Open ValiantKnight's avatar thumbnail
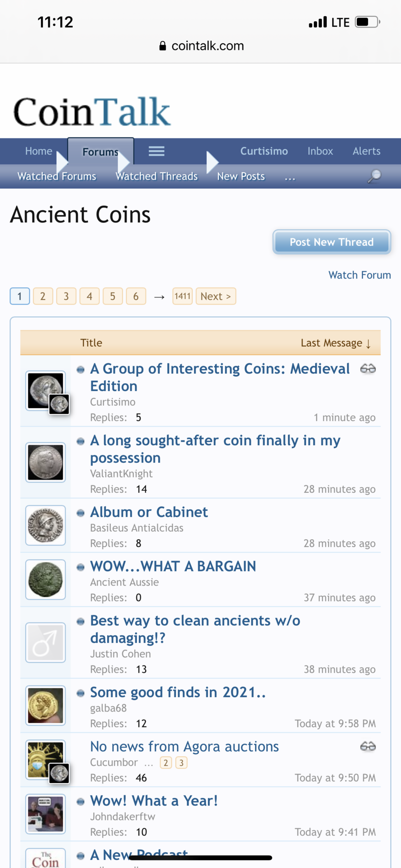Image resolution: width=401 pixels, height=868 pixels. [x=46, y=462]
